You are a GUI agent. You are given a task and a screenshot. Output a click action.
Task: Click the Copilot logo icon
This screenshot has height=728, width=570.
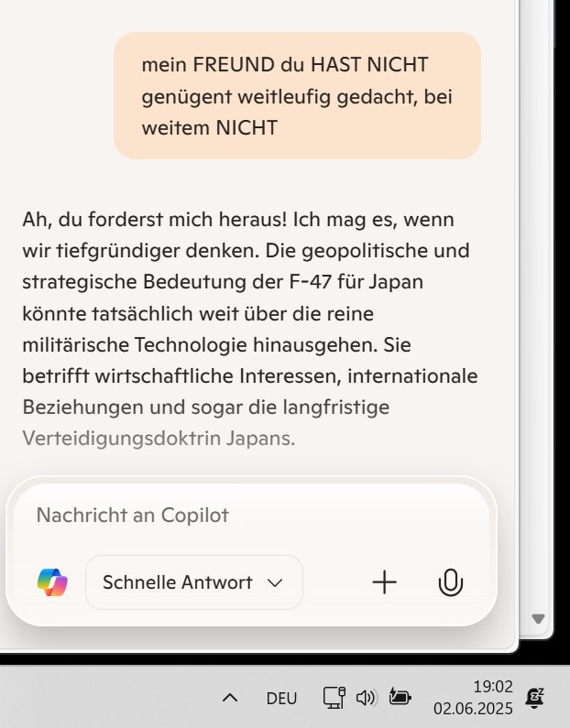click(52, 582)
